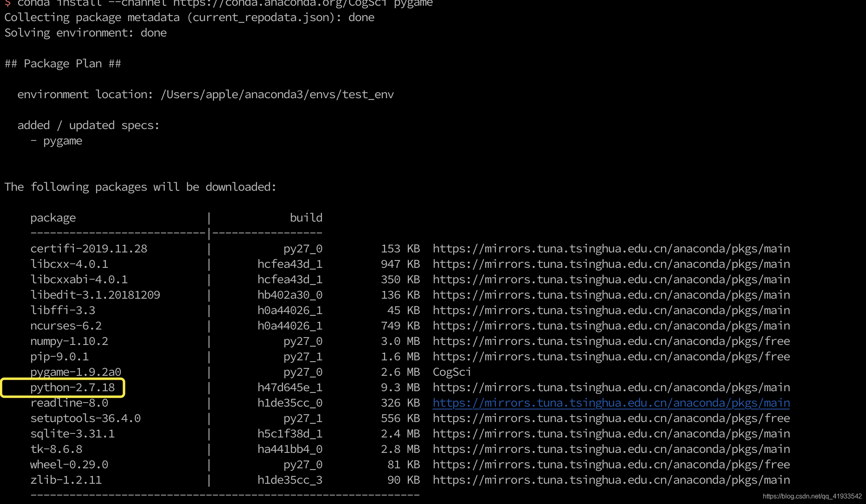This screenshot has width=866, height=504.
Task: Click the hb402a30_0 build string
Action: point(290,295)
